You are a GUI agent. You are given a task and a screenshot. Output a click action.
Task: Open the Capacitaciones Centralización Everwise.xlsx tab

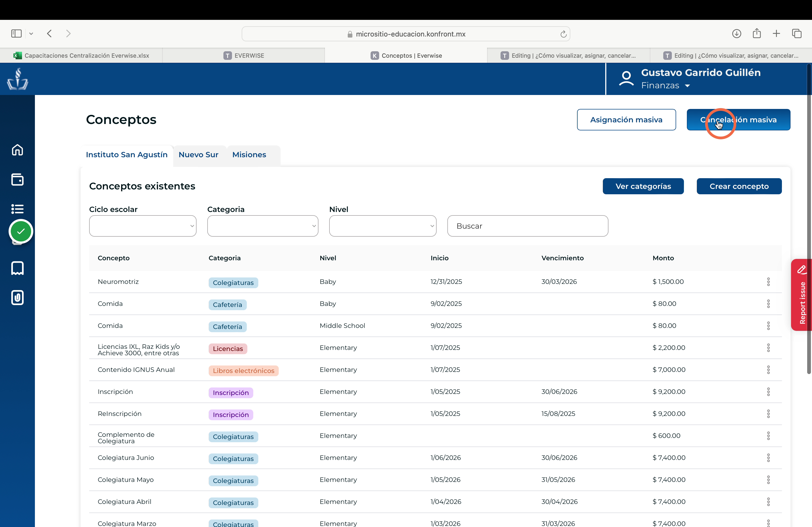click(x=81, y=55)
